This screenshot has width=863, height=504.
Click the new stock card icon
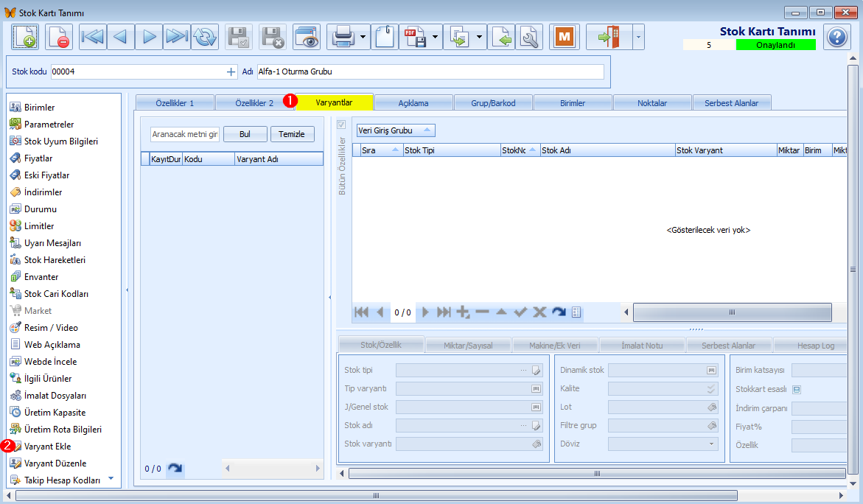(x=25, y=37)
